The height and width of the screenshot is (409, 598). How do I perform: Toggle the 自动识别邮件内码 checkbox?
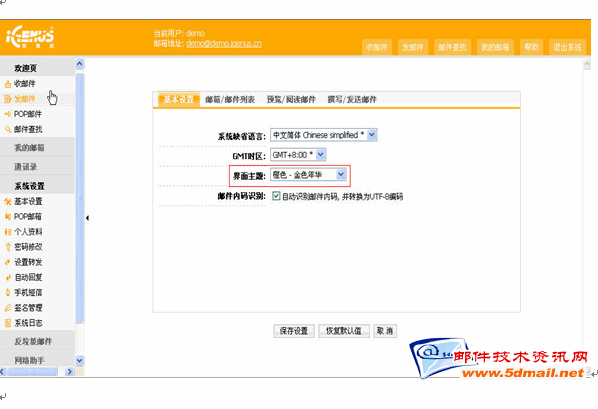click(276, 196)
